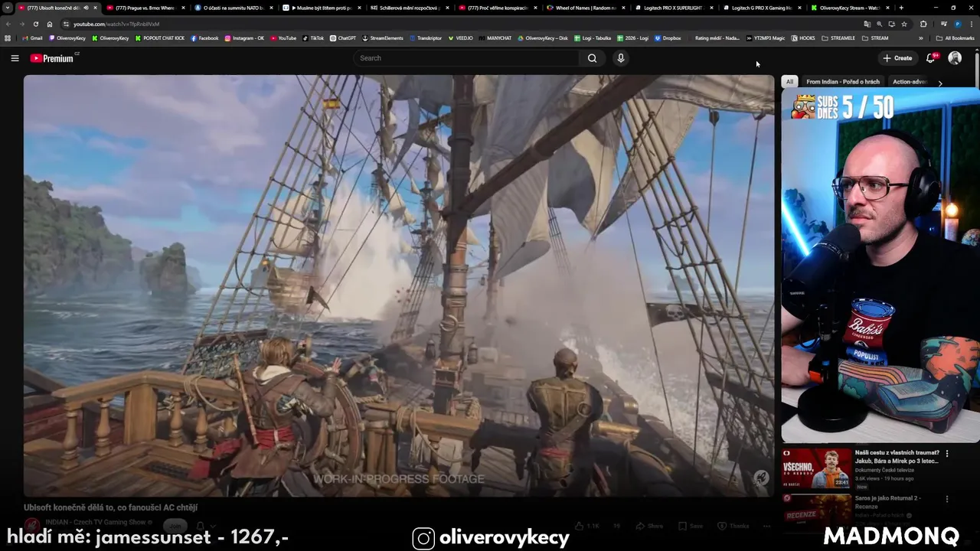This screenshot has width=980, height=551.
Task: Mute the Ubisoft tab audio speaker icon
Action: tap(86, 8)
